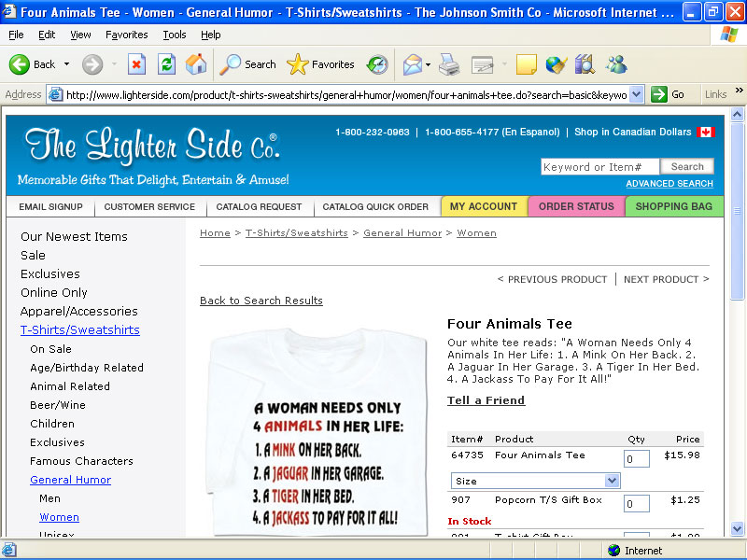Open Favorites star icon
The height and width of the screenshot is (560, 747).
(x=298, y=64)
